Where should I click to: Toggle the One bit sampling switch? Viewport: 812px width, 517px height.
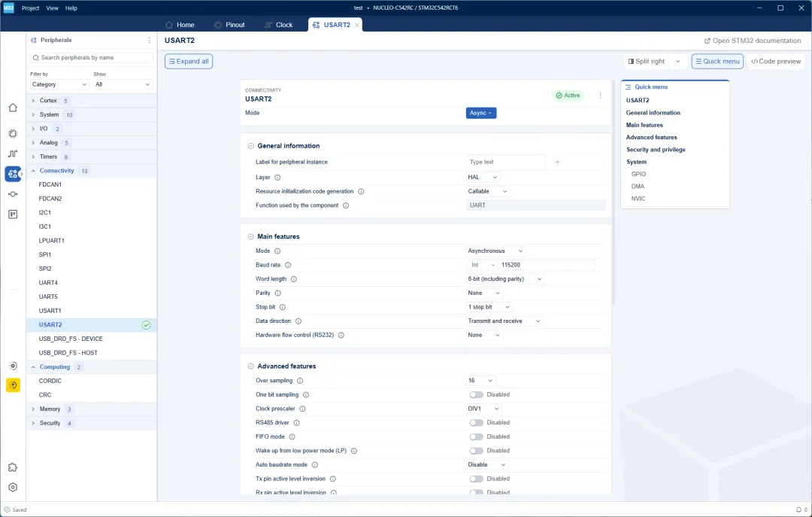click(476, 394)
